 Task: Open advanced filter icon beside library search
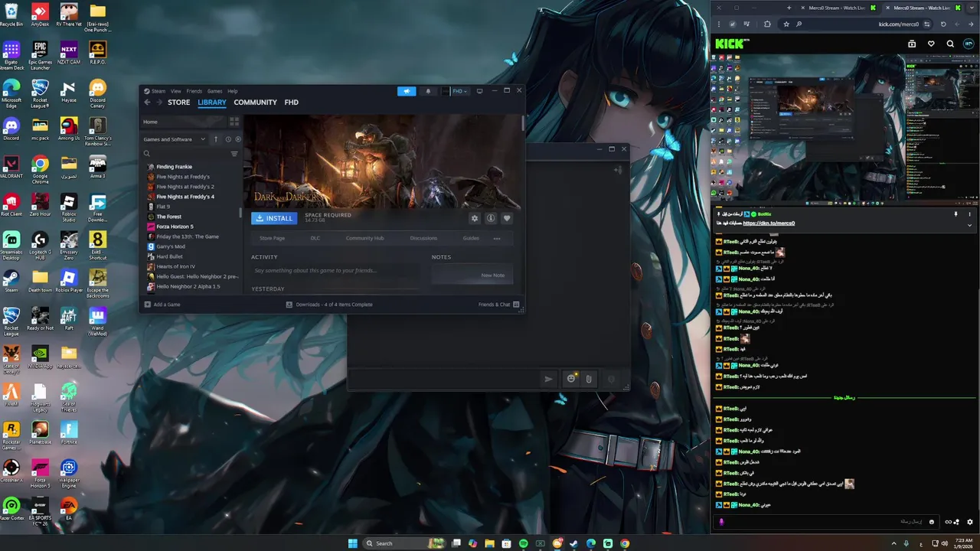[x=234, y=154]
